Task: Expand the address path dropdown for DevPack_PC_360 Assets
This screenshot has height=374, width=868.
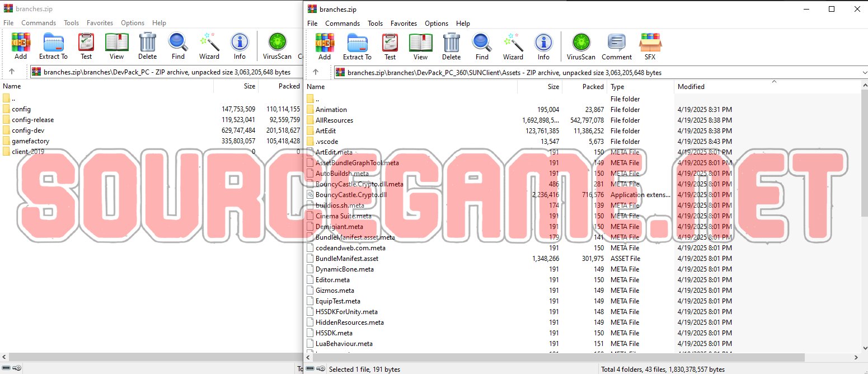Action: (864, 72)
